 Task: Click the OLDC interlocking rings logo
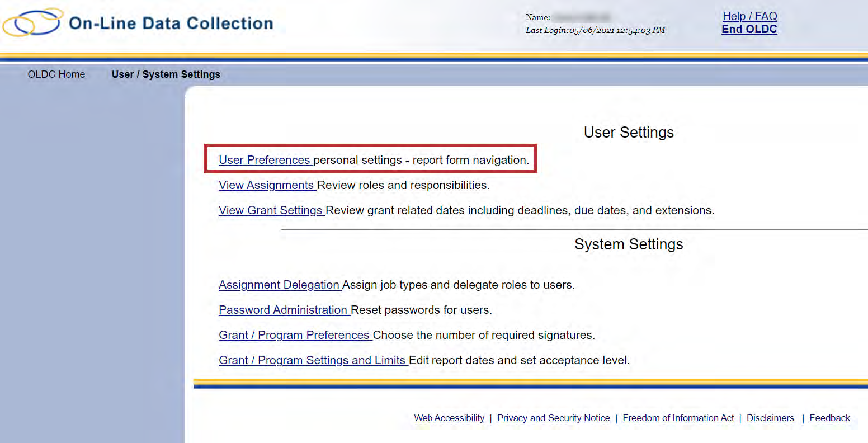point(32,22)
